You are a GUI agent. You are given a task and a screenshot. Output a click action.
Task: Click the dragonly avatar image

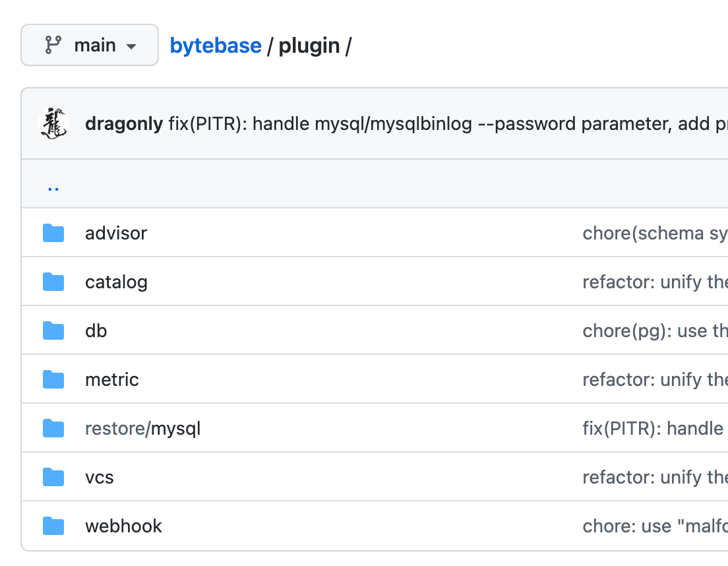point(54,123)
